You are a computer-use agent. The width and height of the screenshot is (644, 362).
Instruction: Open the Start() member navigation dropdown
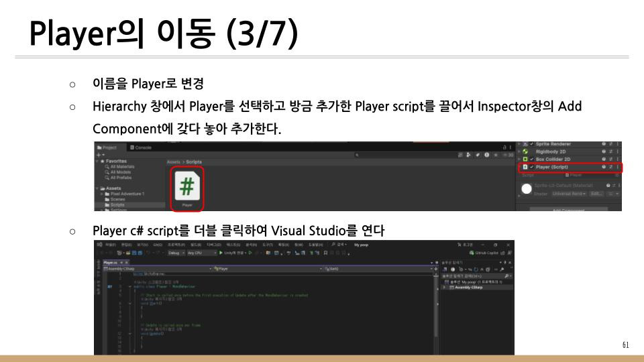pyautogui.click(x=378, y=269)
